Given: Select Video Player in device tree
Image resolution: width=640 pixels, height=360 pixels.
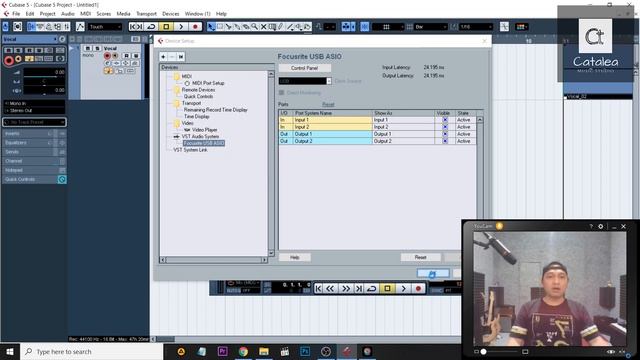Looking at the screenshot, I should [204, 130].
